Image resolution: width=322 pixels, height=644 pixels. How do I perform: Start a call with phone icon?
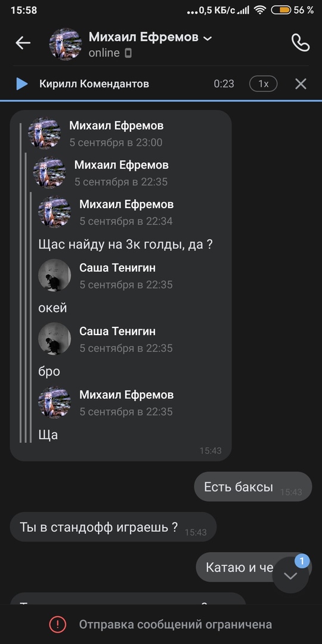[x=300, y=42]
